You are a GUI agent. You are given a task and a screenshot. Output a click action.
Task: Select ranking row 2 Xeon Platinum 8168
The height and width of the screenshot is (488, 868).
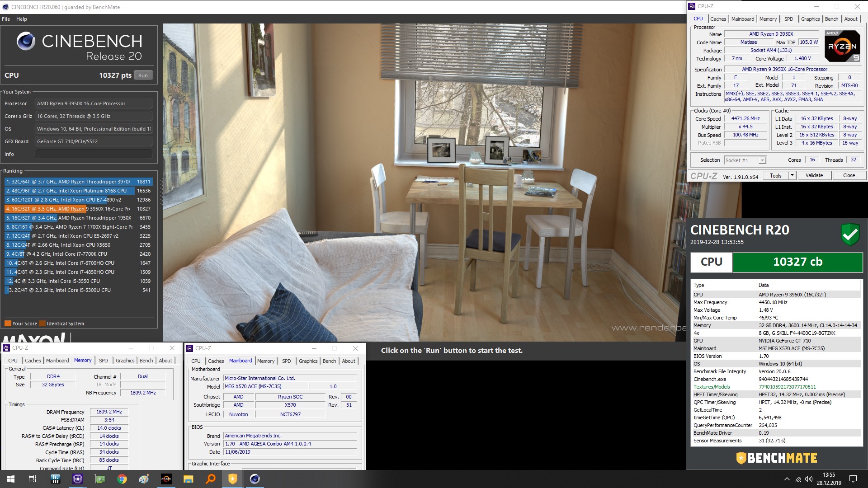(x=79, y=191)
